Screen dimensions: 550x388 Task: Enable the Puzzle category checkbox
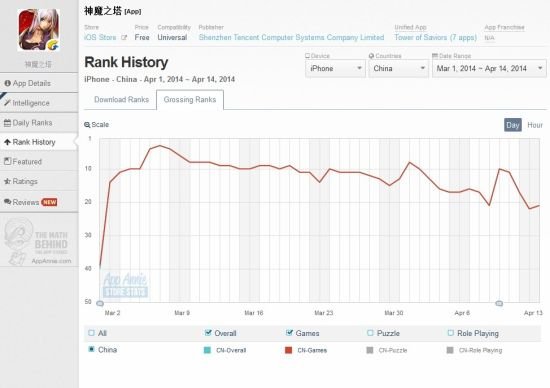(x=370, y=333)
